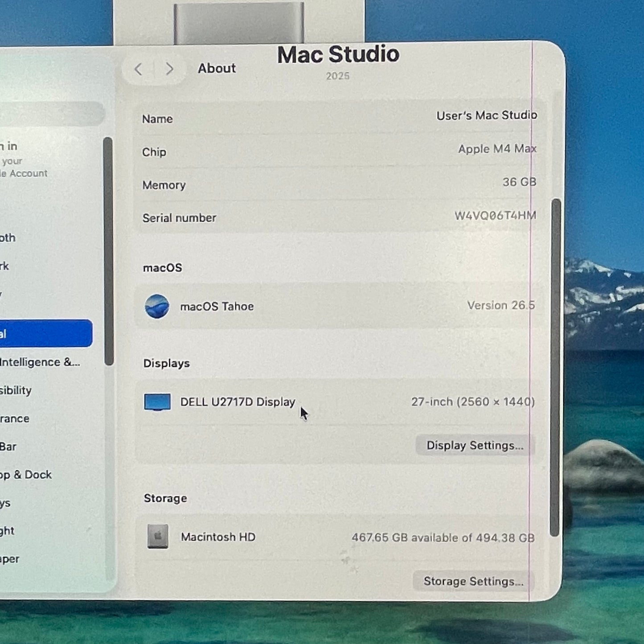The height and width of the screenshot is (644, 644).
Task: Open the Wallpaper sidebar item
Action: pos(10,559)
